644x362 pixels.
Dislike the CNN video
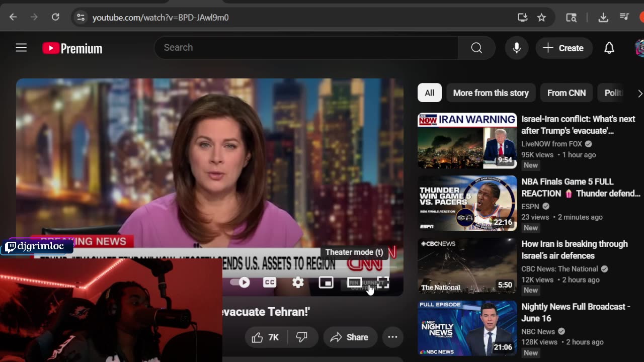tap(302, 337)
